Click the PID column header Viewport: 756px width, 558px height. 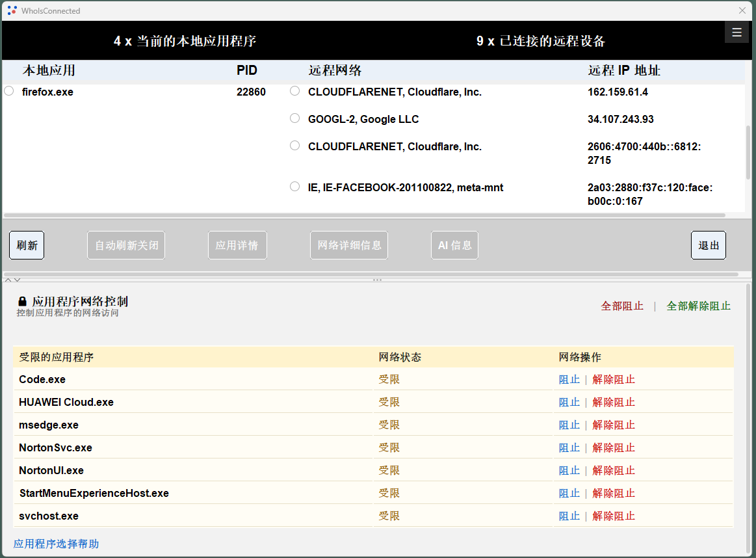point(247,70)
